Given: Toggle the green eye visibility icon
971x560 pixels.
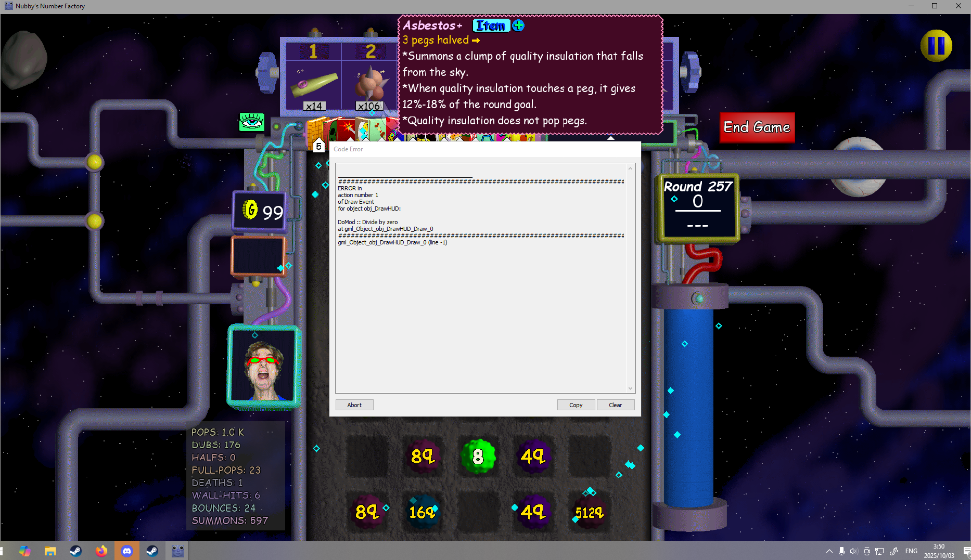Looking at the screenshot, I should click(252, 122).
